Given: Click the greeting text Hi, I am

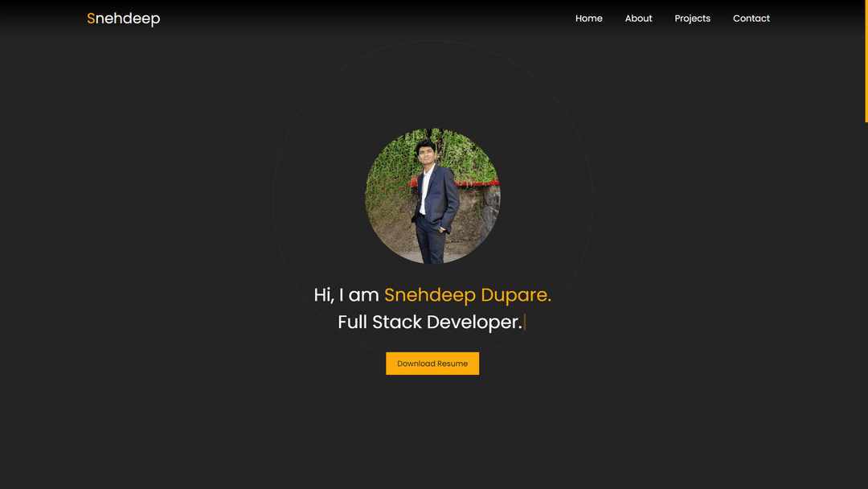Looking at the screenshot, I should coord(346,294).
